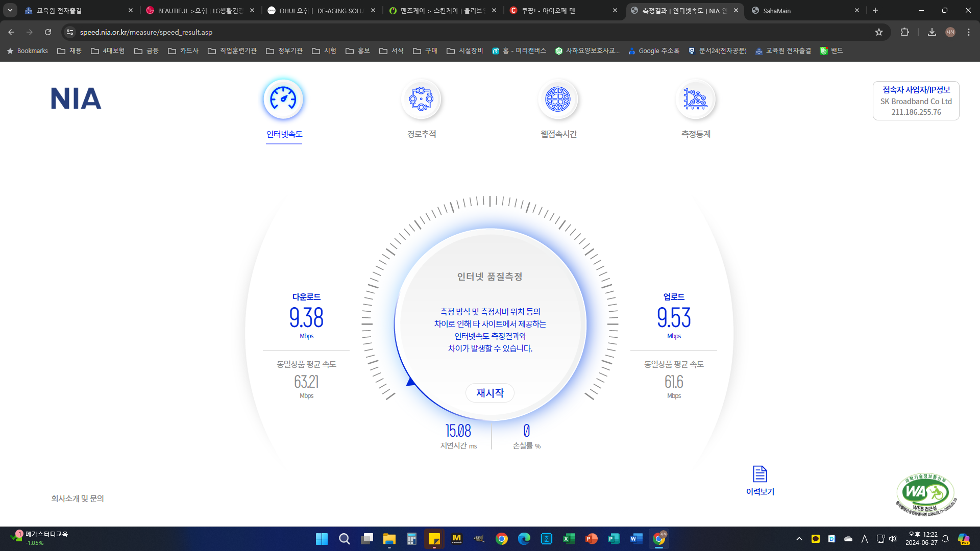Open Task View on the taskbar
The height and width of the screenshot is (551, 980).
[x=367, y=539]
